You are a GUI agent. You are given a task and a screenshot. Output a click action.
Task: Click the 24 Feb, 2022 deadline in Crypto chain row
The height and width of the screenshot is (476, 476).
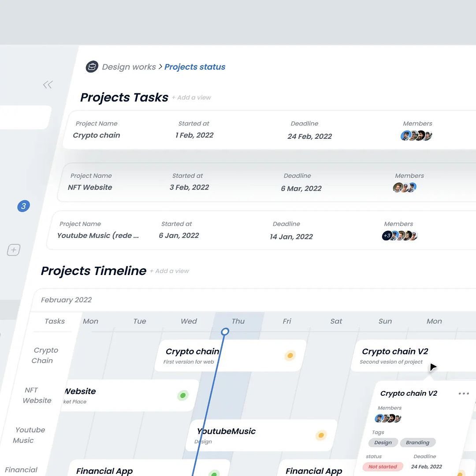[x=310, y=136]
